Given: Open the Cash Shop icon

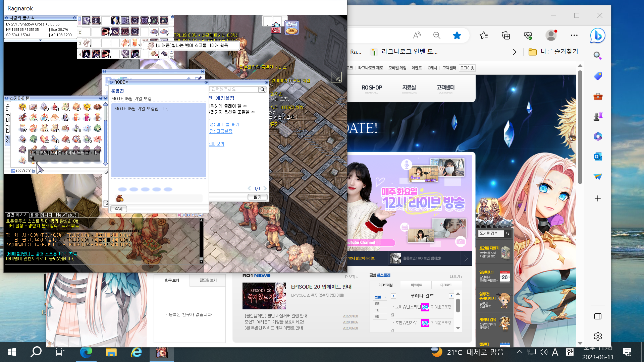Looking at the screenshot, I should coord(291,28).
